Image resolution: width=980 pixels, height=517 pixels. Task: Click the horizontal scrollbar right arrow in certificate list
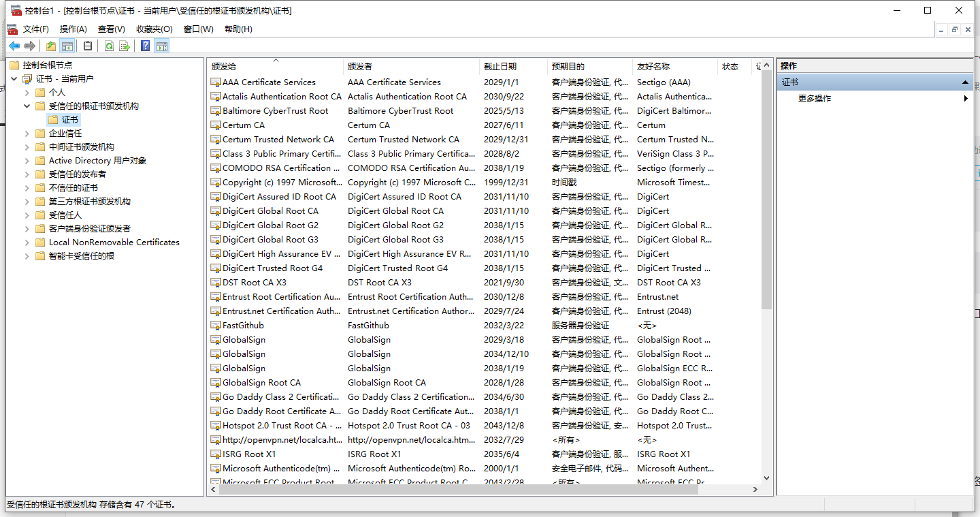click(x=755, y=489)
